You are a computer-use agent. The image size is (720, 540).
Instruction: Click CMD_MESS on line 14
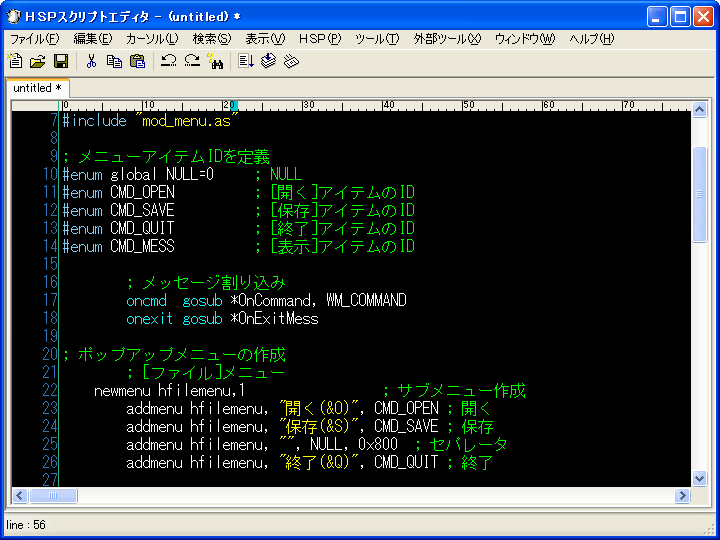pyautogui.click(x=142, y=247)
